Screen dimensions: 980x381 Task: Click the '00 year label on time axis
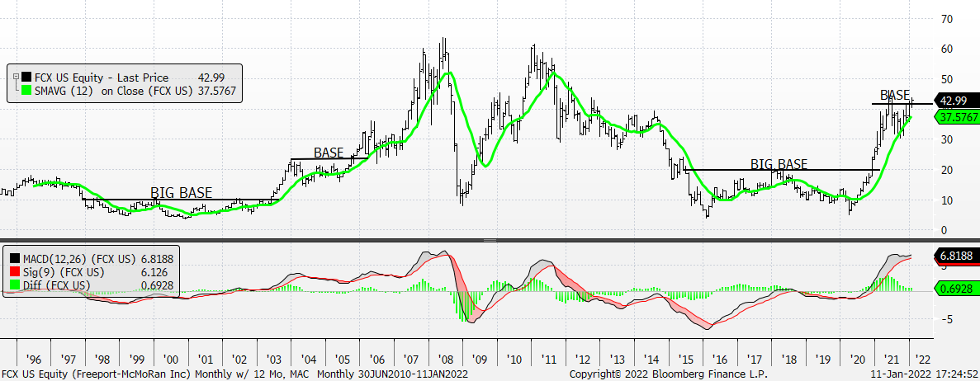(x=170, y=360)
